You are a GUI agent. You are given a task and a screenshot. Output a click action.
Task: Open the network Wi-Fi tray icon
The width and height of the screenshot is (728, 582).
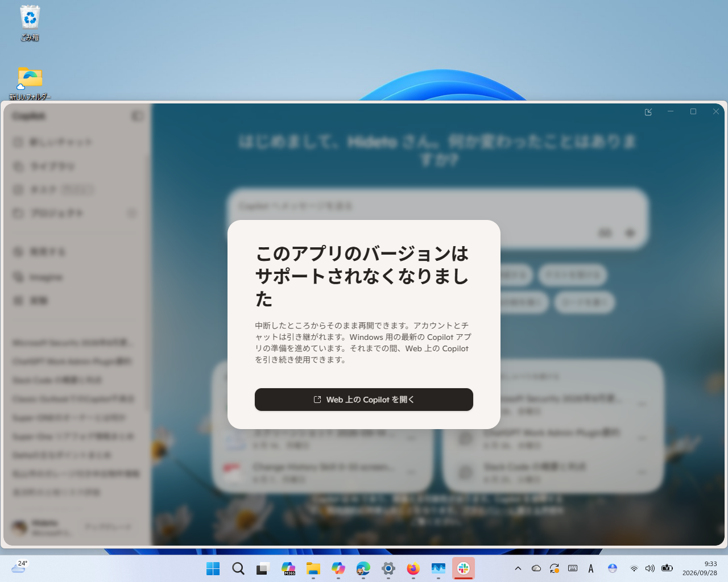(x=634, y=568)
